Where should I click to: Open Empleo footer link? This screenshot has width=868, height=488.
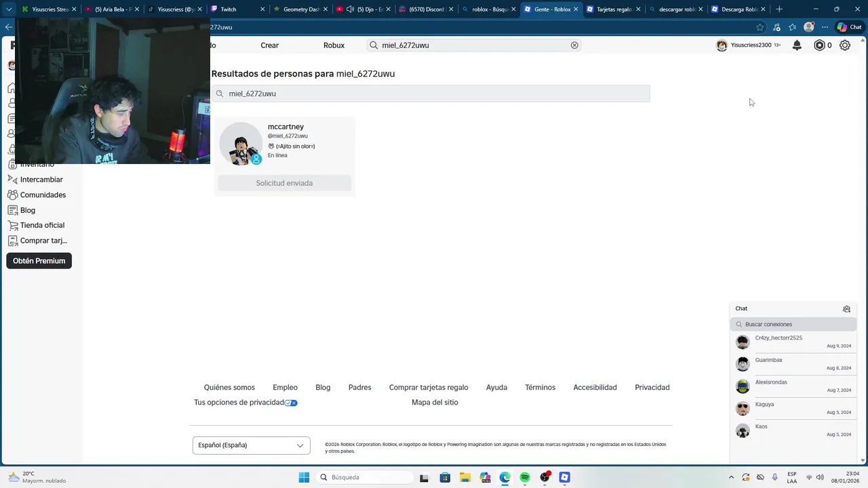click(x=285, y=388)
